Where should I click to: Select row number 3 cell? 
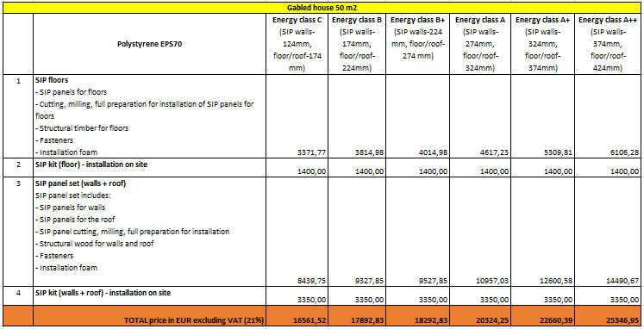tap(17, 232)
